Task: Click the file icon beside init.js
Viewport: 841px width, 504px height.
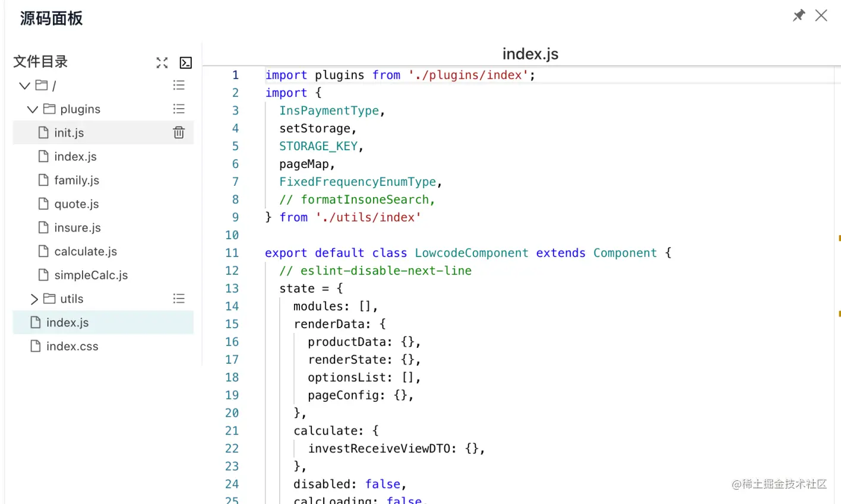Action: (43, 132)
